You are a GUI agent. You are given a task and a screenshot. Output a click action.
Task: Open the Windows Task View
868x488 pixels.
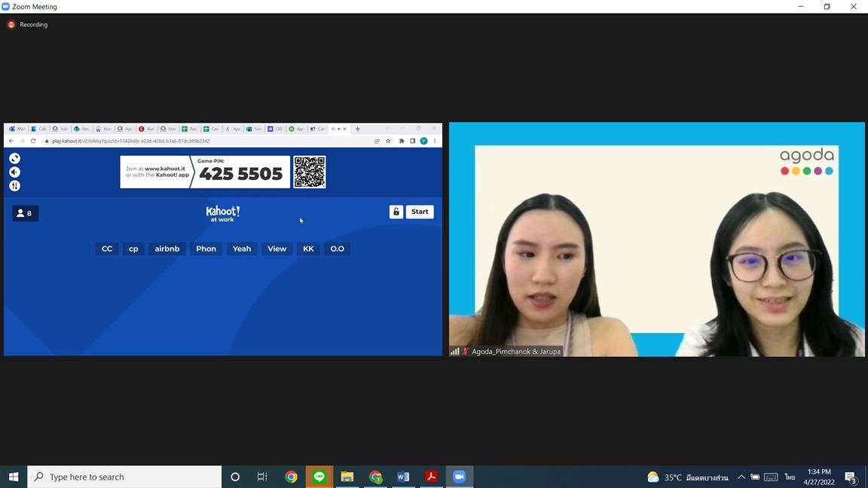262,477
